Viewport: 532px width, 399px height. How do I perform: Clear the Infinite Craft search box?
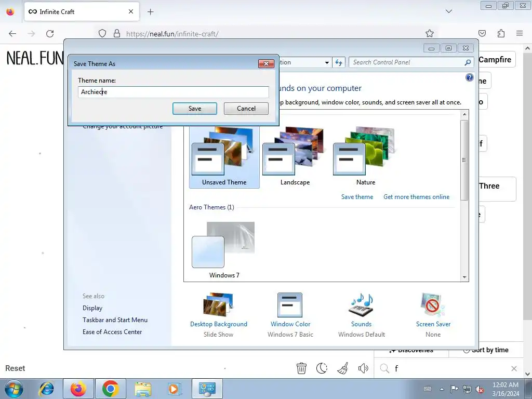pos(514,368)
